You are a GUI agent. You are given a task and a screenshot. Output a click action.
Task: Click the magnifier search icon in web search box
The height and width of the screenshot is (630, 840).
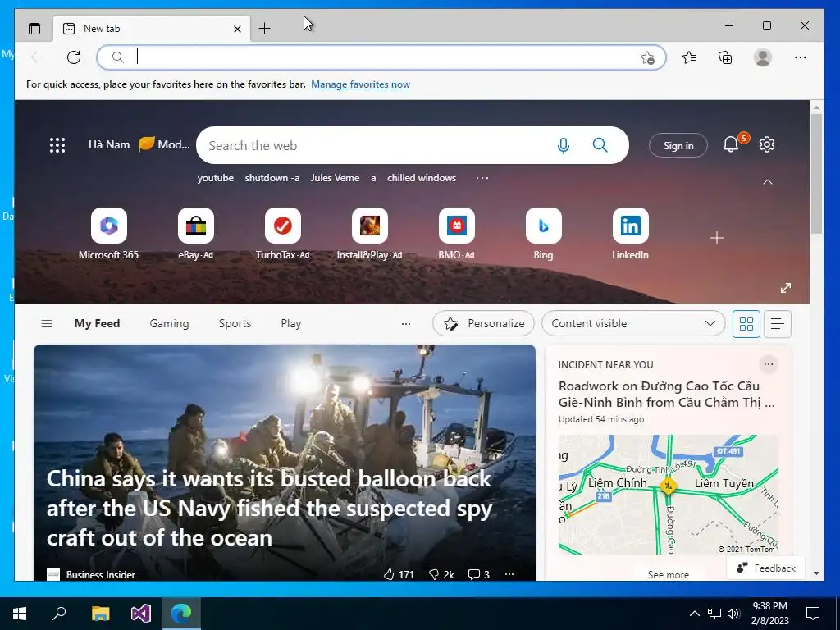coord(600,145)
